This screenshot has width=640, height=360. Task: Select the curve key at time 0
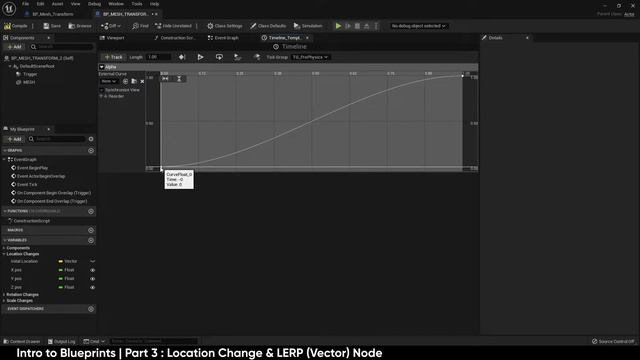[x=161, y=168]
